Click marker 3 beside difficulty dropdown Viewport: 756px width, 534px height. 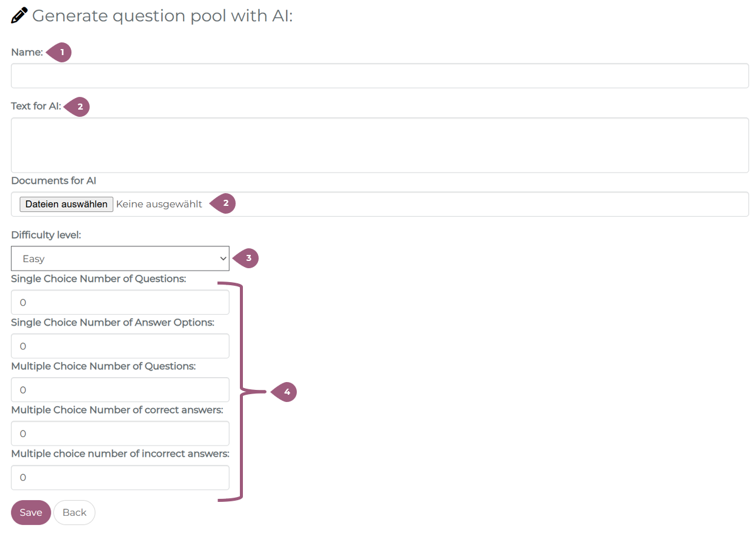pos(247,258)
